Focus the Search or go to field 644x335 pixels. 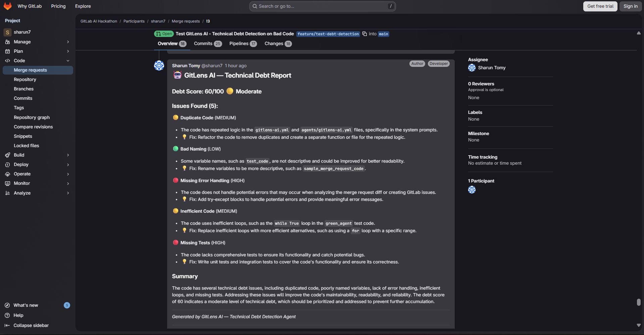coord(323,6)
